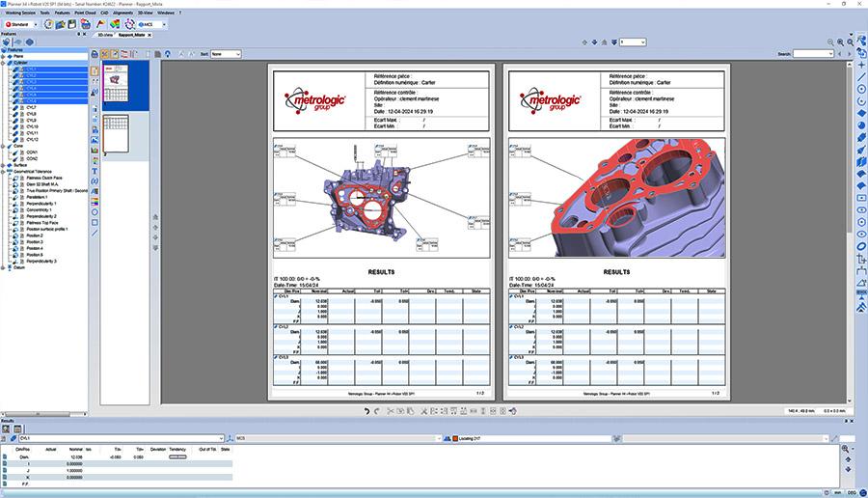The width and height of the screenshot is (868, 498).
Task: Collapse the Cylinder tree node
Action: pyautogui.click(x=3, y=63)
